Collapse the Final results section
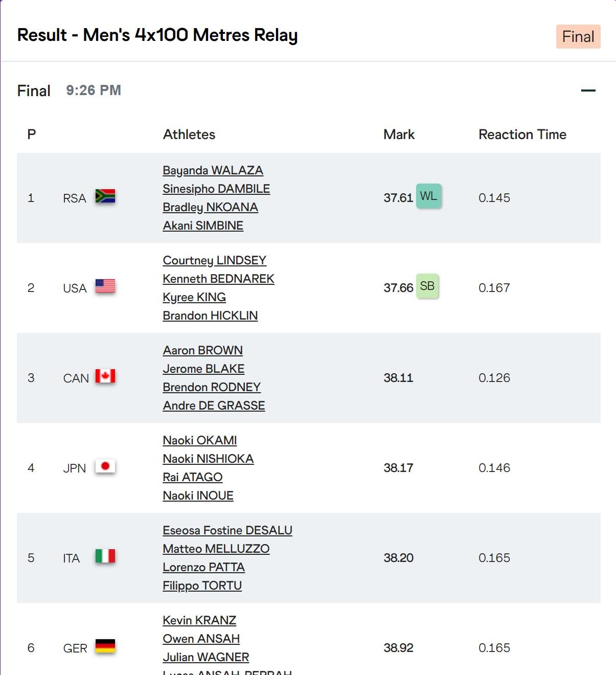Image resolution: width=616 pixels, height=675 pixels. click(588, 91)
